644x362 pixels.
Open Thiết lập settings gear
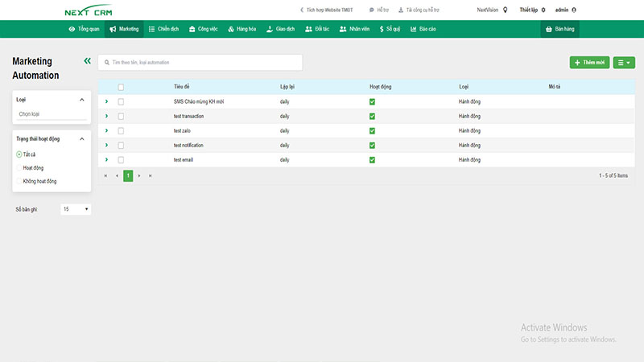coord(543,10)
